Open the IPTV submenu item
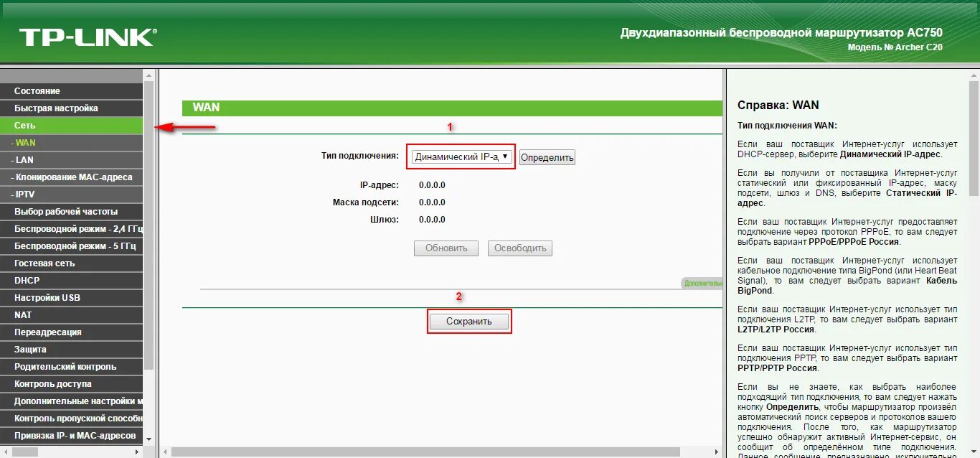Screen dimensions: 980x458 click(x=72, y=195)
